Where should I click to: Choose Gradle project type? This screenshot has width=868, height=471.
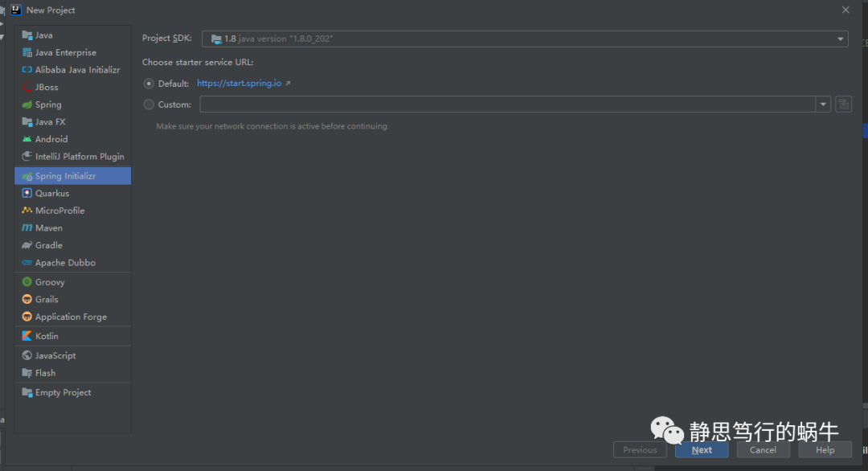[x=72, y=245]
